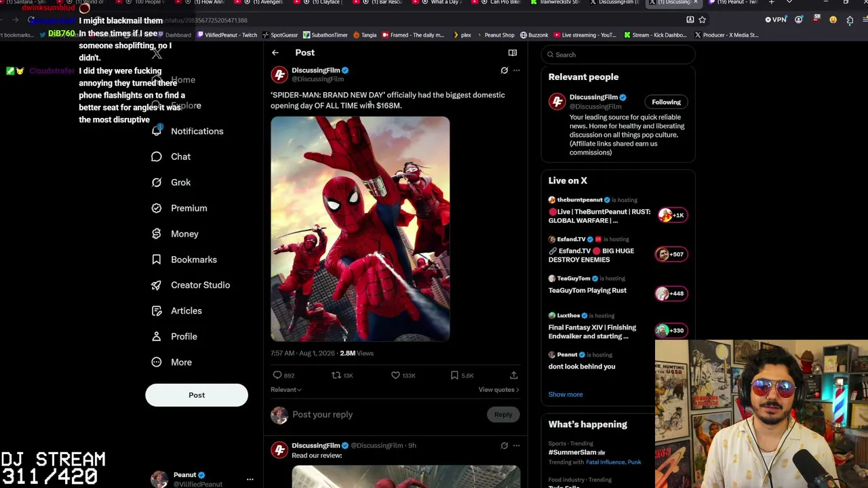868x488 pixels.
Task: Click the Following button for DiscussingFilm
Action: pyautogui.click(x=666, y=102)
